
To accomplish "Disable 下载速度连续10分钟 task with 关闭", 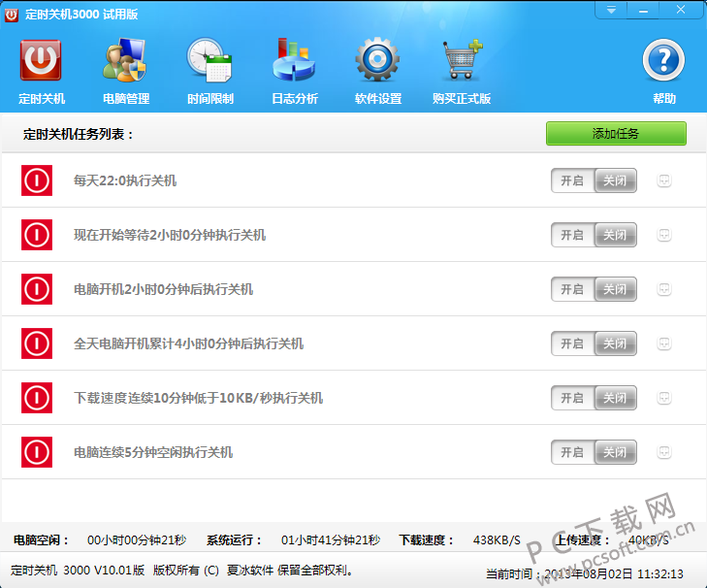I will click(616, 398).
